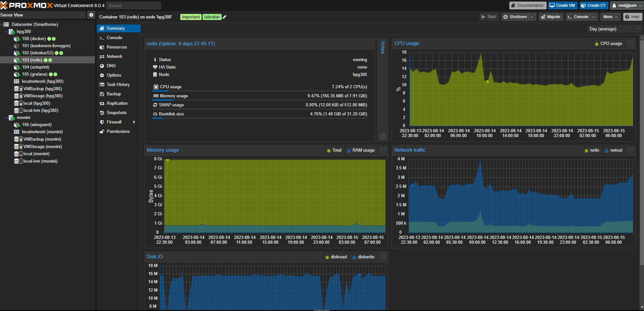Click the Create CT button
644x311 pixels.
pos(594,5)
